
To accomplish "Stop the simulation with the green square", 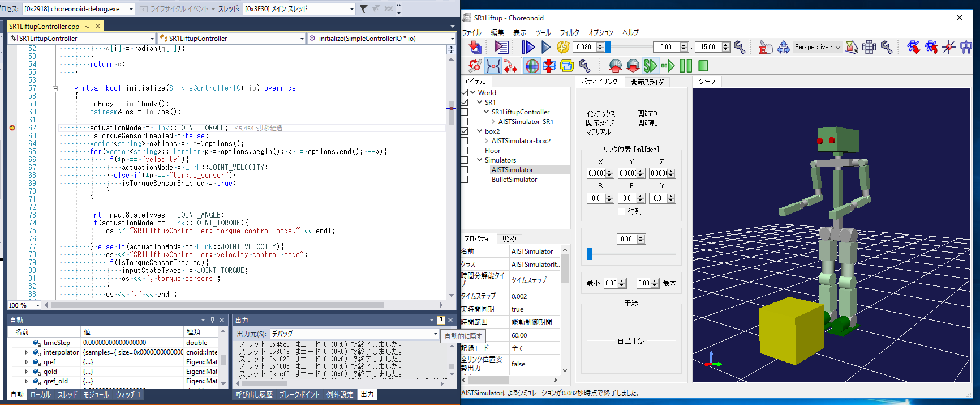I will (x=703, y=66).
